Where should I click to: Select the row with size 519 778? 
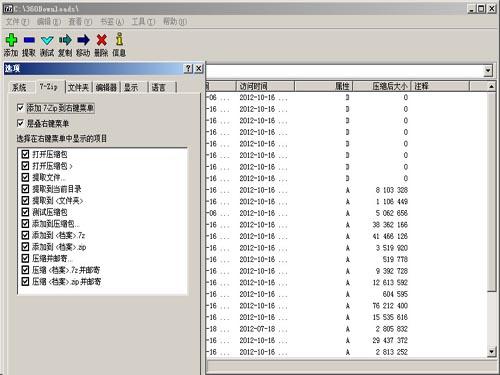[x=347, y=259]
